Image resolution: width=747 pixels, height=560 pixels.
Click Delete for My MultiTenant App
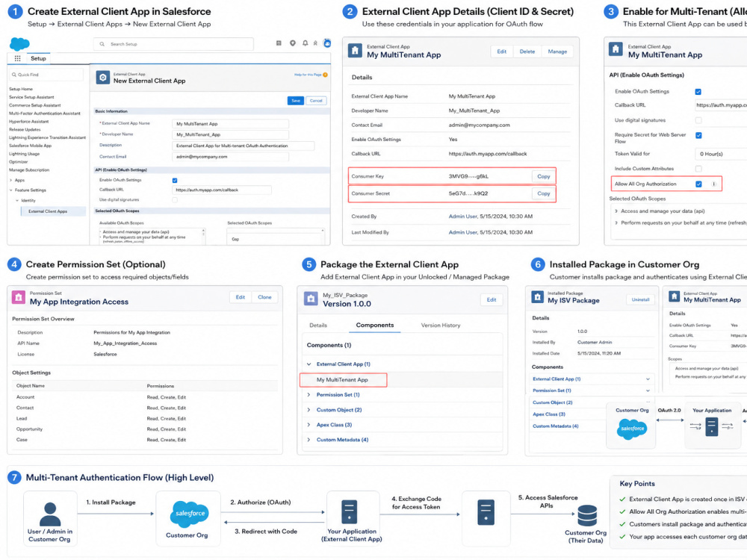click(x=527, y=52)
